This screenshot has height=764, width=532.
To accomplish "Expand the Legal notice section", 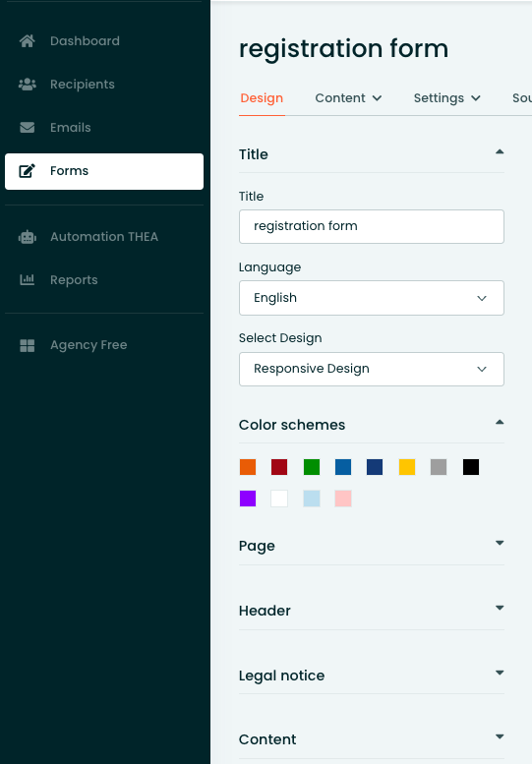I will click(x=500, y=673).
